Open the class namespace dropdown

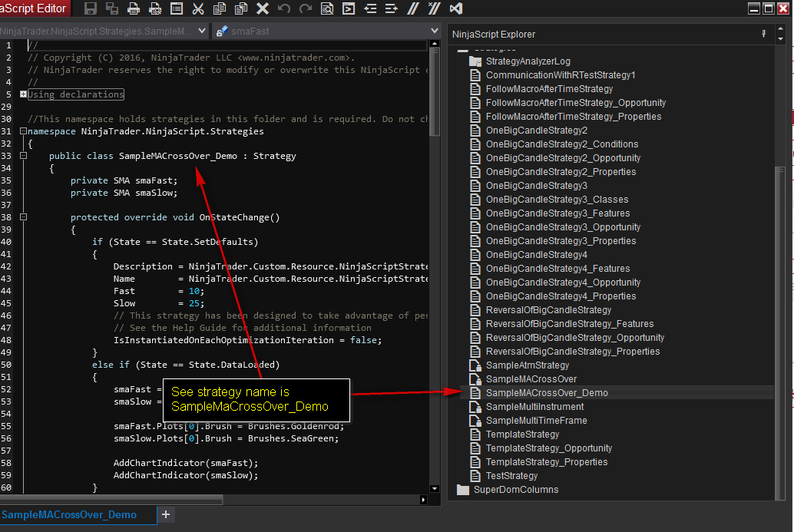202,31
